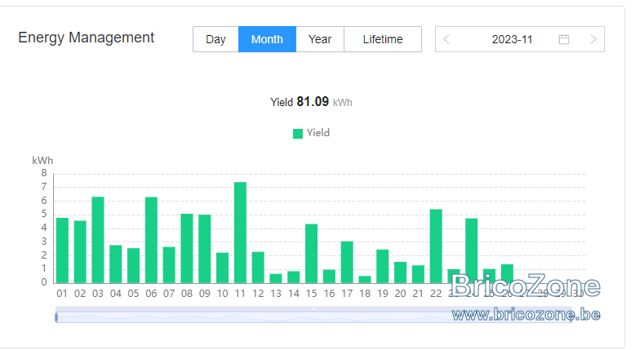Switch to the Year view
644x350 pixels.
[319, 39]
